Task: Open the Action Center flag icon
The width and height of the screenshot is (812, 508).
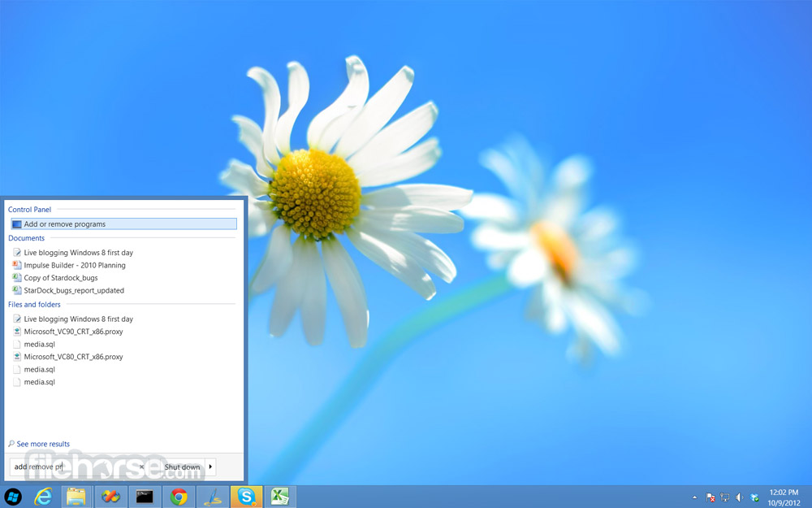Action: pyautogui.click(x=710, y=497)
